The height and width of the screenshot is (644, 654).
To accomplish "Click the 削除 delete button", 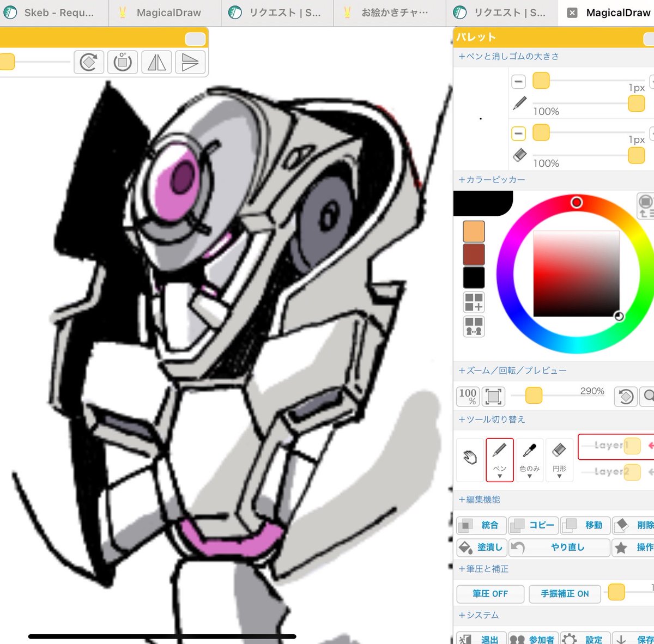I will click(633, 525).
